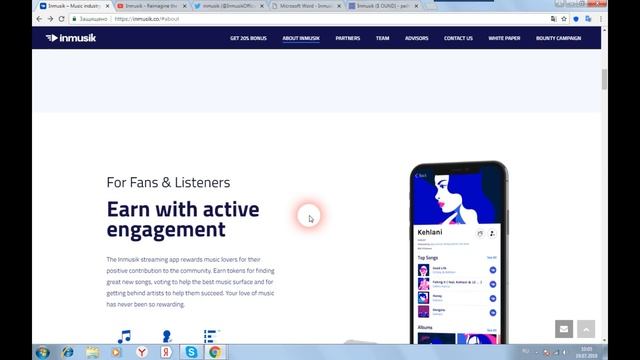Click Chrome taskbar icon

point(215,352)
